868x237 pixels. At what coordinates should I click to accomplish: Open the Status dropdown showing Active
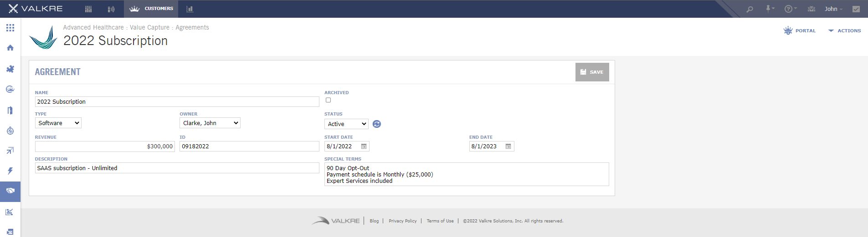346,124
